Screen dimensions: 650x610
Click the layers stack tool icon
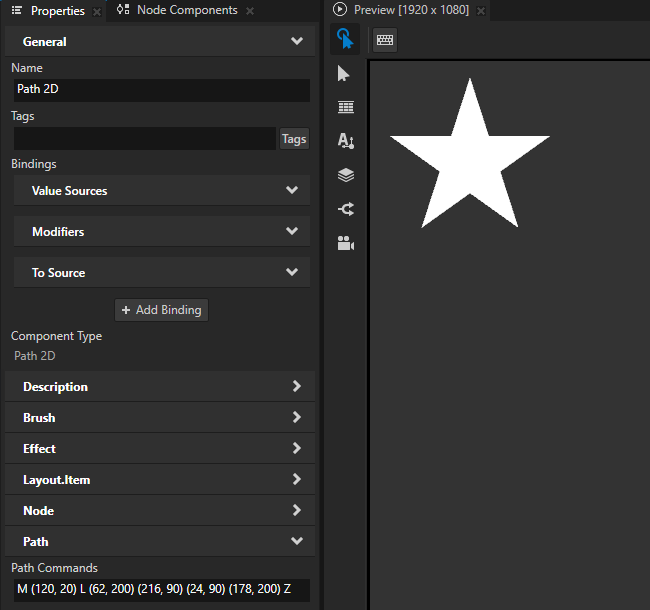pyautogui.click(x=346, y=175)
